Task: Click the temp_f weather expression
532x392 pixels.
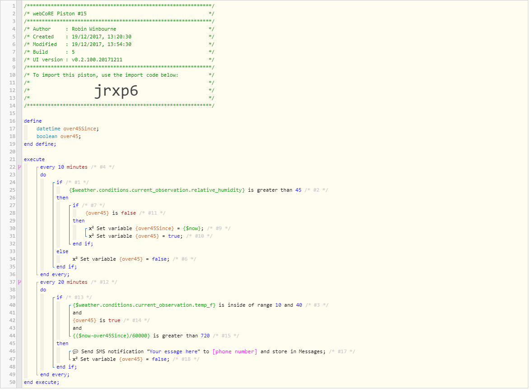Action: pyautogui.click(x=144, y=305)
